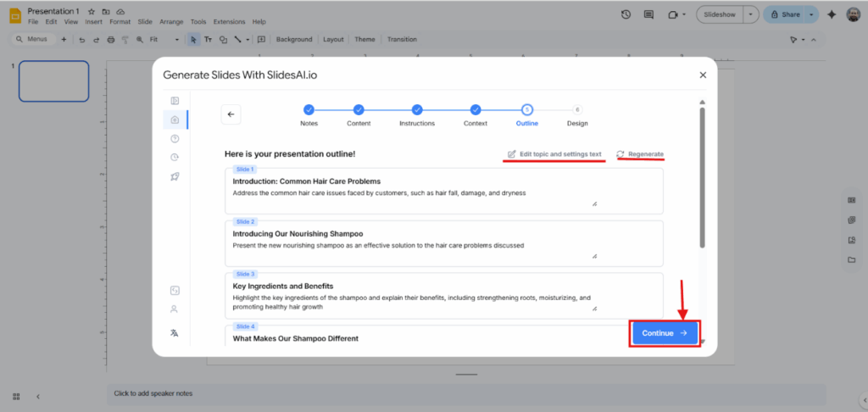Close the SlidesAI.io dialog

click(703, 75)
